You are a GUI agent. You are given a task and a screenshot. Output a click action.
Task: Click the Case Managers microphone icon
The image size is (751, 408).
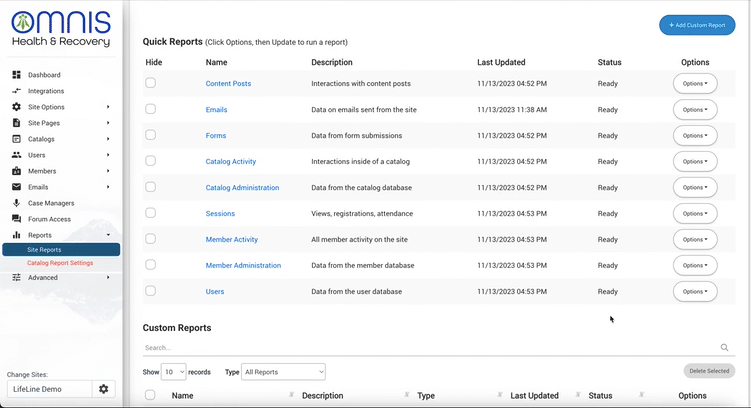pyautogui.click(x=16, y=203)
